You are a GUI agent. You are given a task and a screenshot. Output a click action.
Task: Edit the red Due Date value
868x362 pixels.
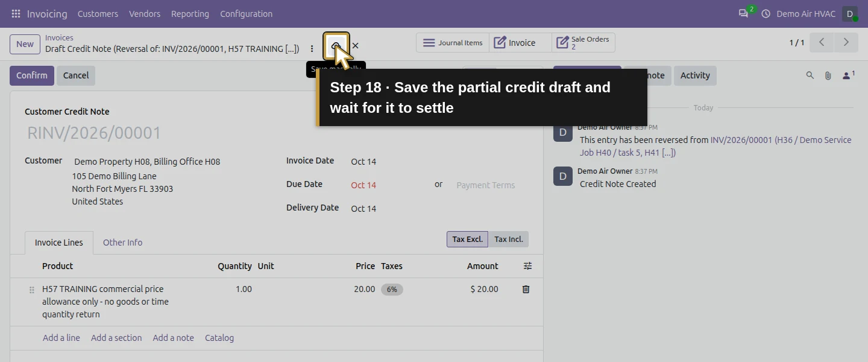363,185
